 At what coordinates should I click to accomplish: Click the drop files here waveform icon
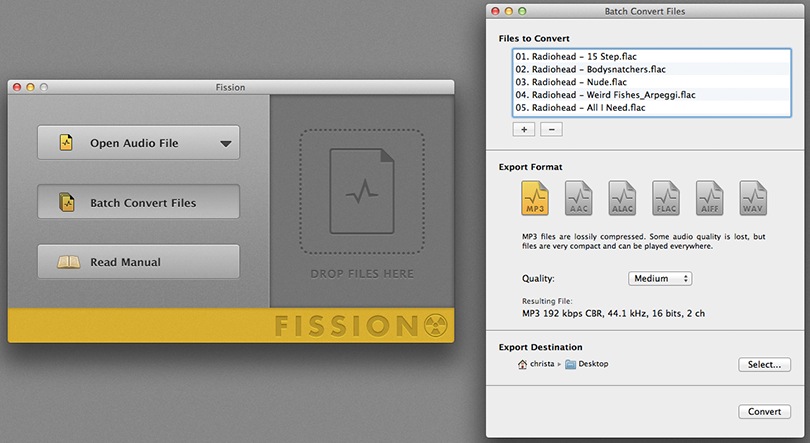click(x=361, y=191)
